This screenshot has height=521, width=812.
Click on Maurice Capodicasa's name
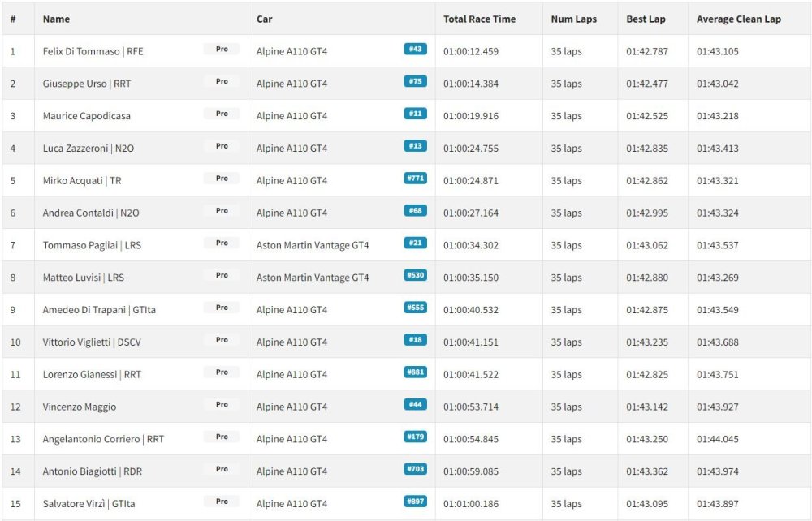click(x=87, y=116)
